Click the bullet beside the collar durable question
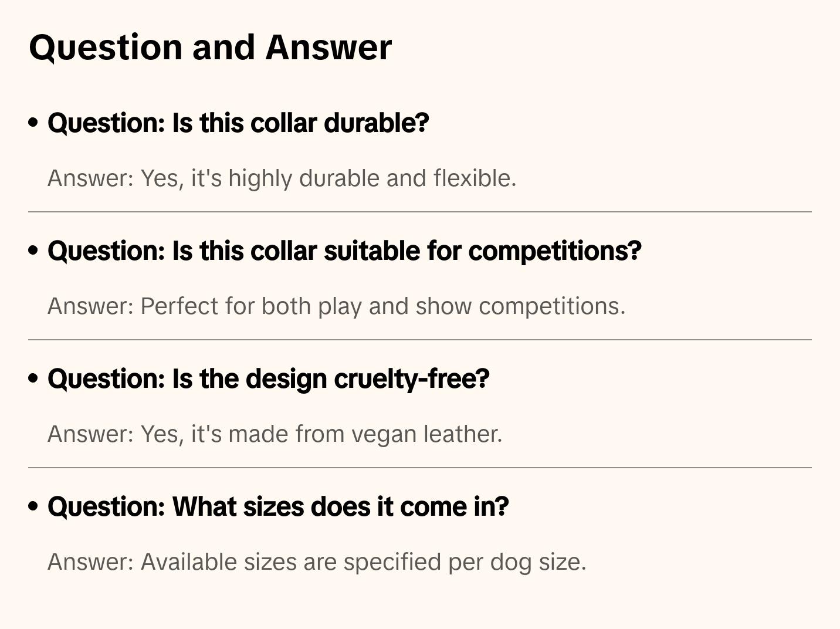 (33, 123)
